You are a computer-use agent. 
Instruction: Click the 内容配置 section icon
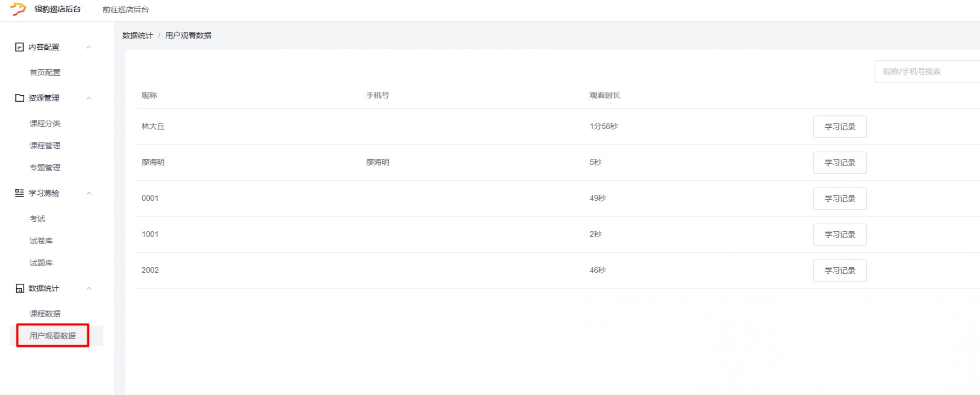(19, 47)
